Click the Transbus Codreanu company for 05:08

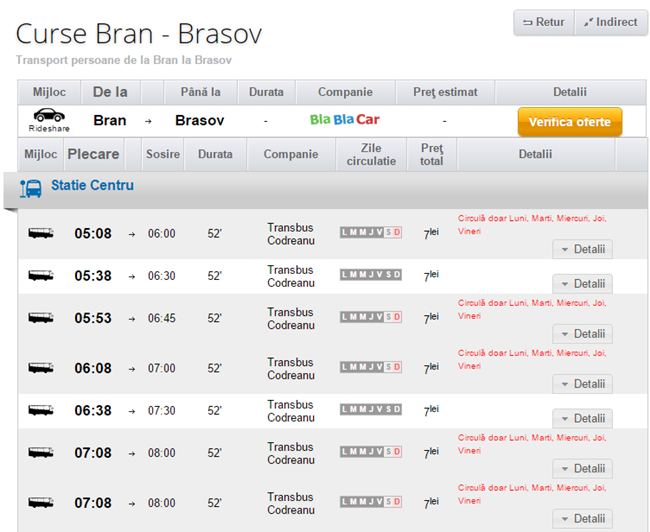290,234
